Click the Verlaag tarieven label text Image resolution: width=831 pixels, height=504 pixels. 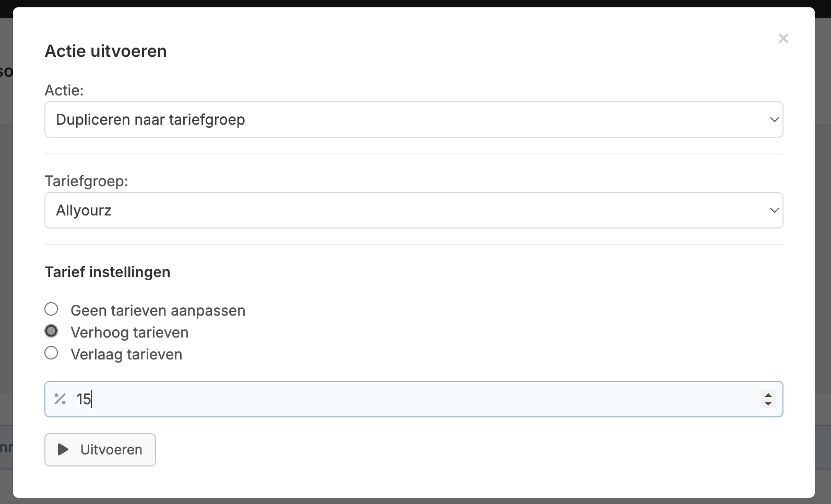(x=126, y=354)
